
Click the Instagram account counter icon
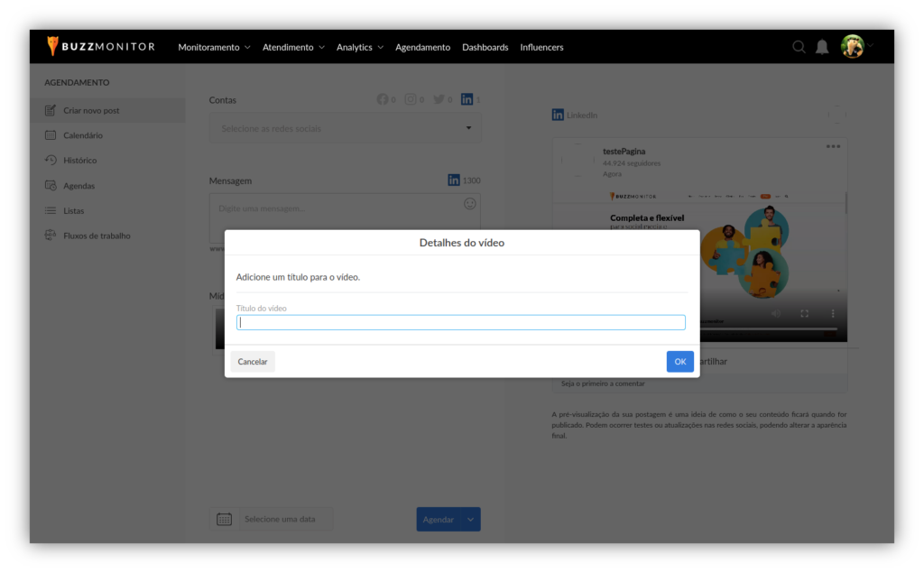(x=411, y=99)
